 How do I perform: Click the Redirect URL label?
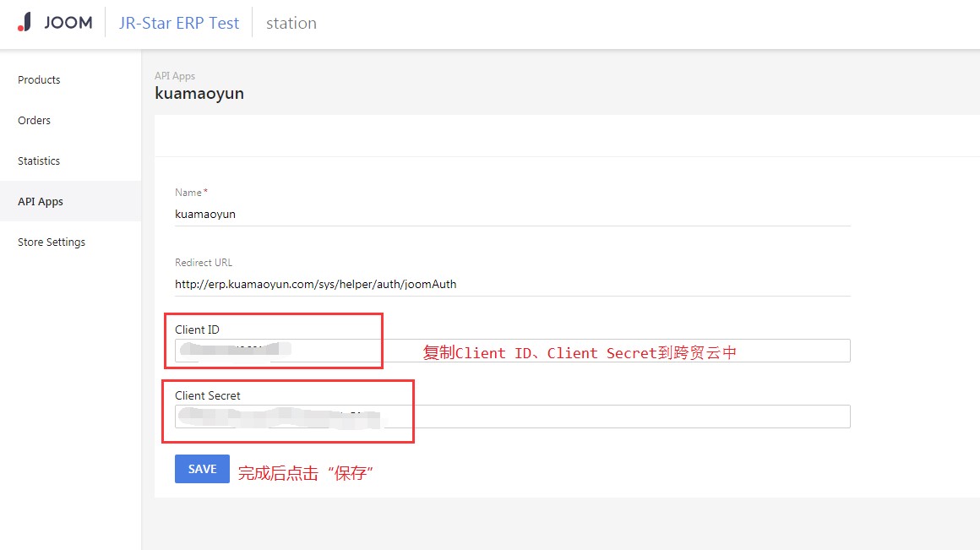pyautogui.click(x=204, y=263)
